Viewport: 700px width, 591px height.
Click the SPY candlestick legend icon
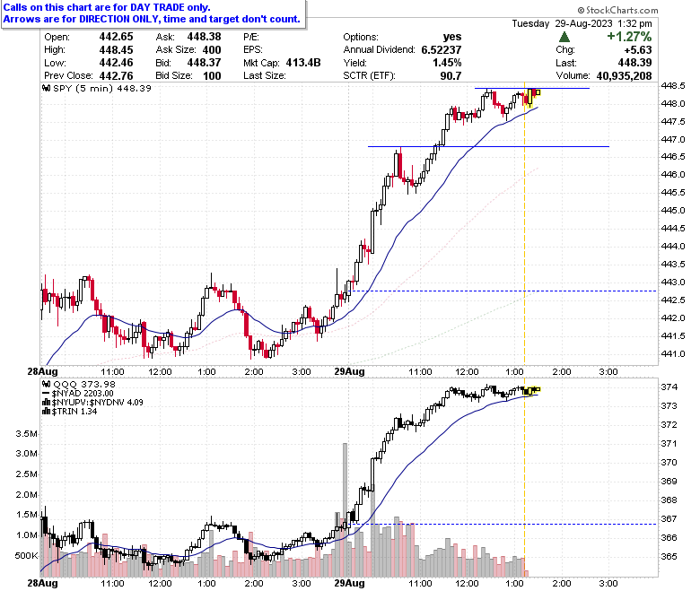(x=46, y=88)
